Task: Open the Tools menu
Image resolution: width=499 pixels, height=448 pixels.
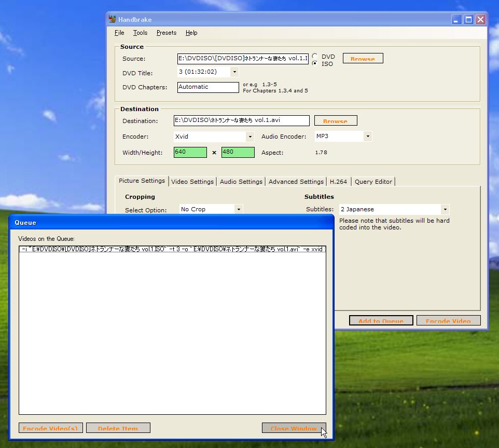Action: pos(140,33)
